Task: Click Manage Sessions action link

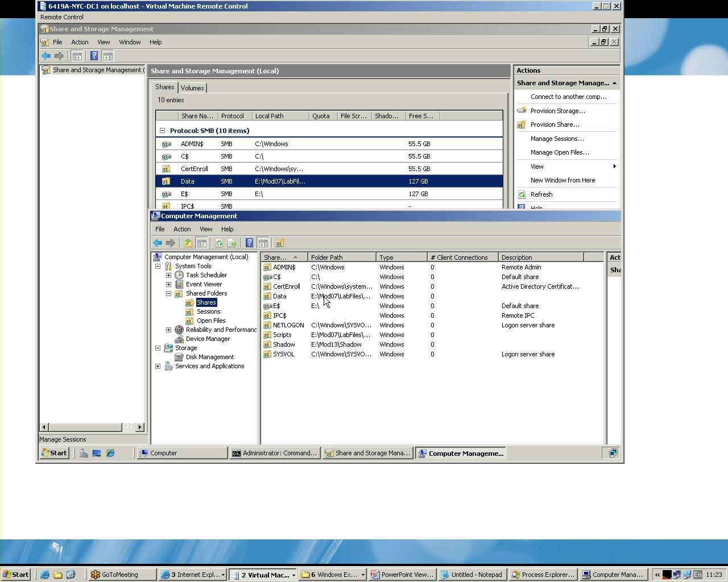Action: 557,139
